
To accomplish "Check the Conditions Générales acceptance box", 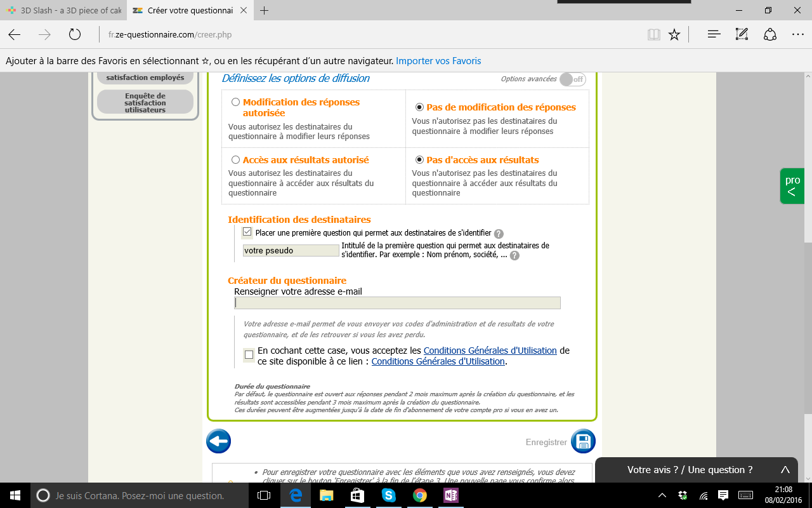I will [249, 355].
